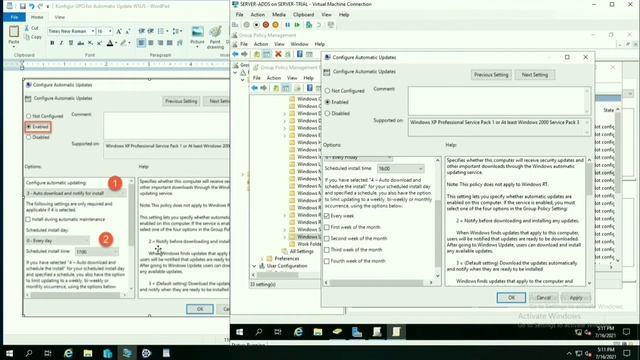Paste from clipboard in WordPad ribbon
This screenshot has width=640, height=360.
point(13,35)
